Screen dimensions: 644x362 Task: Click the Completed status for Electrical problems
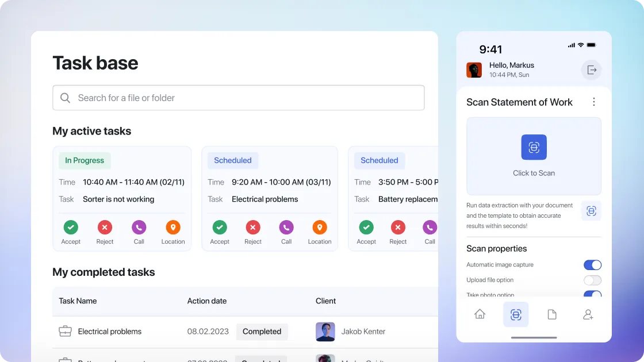[262, 332]
